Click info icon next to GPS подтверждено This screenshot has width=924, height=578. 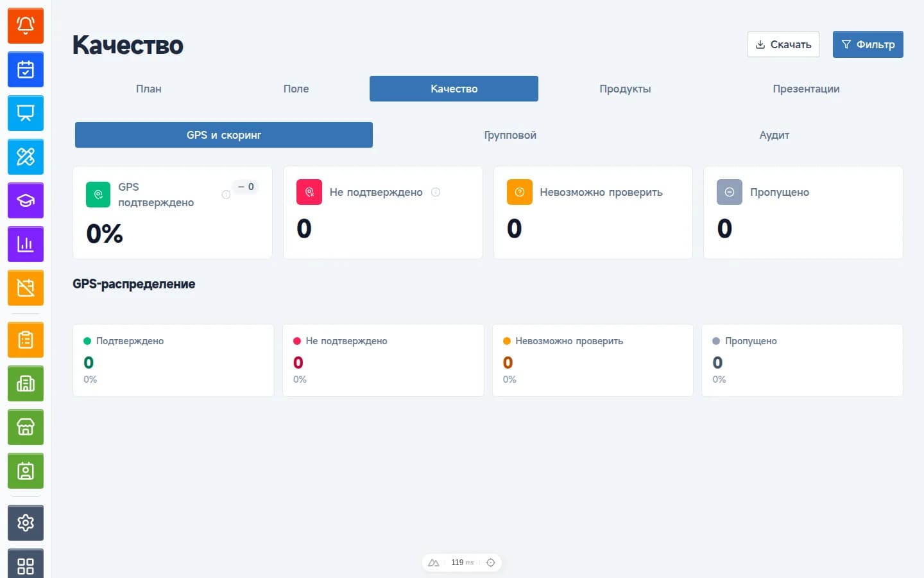(226, 195)
